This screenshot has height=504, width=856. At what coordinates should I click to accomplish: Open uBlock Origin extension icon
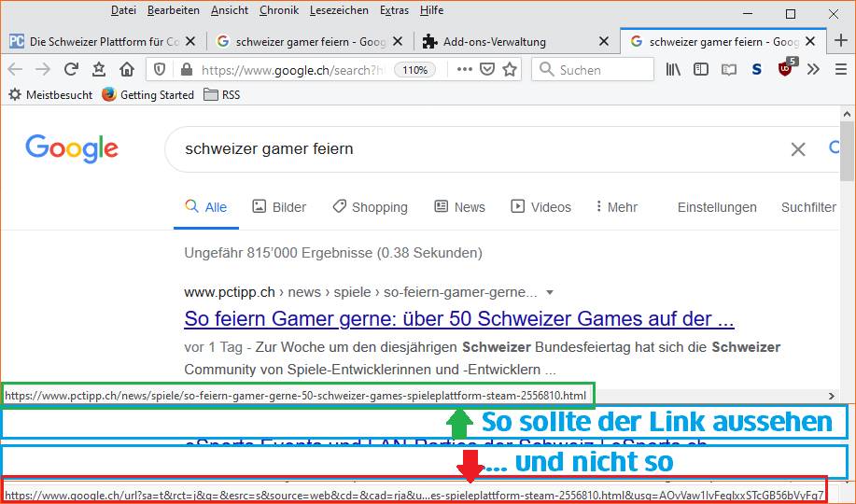point(786,68)
